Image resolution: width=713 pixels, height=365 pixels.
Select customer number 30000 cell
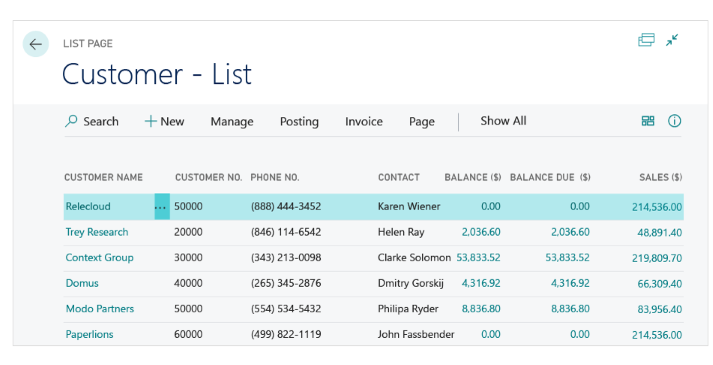click(x=188, y=258)
